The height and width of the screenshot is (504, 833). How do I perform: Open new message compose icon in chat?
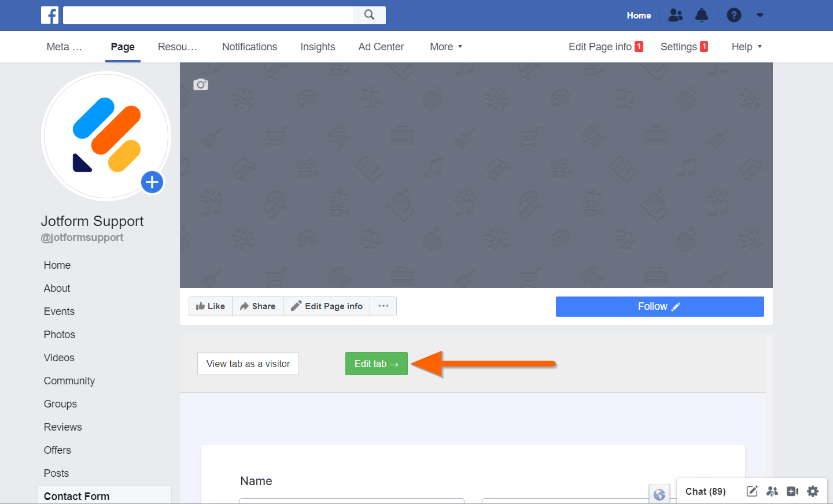[x=752, y=491]
